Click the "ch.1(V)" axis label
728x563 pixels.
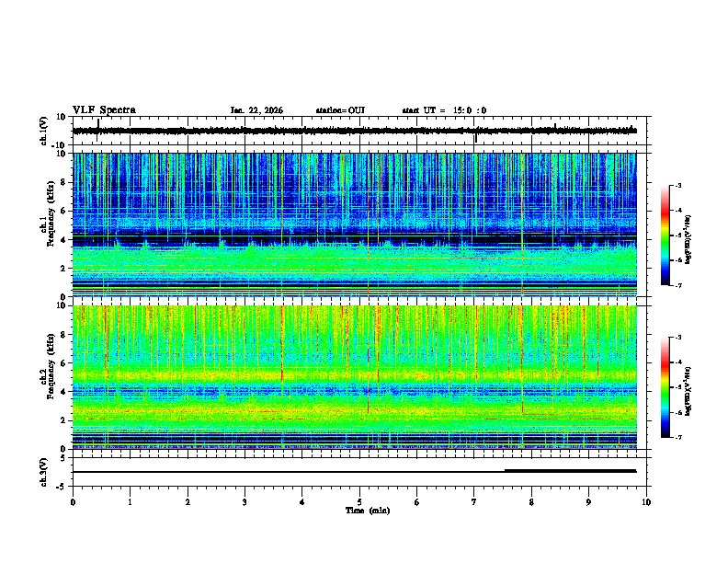tap(44, 131)
